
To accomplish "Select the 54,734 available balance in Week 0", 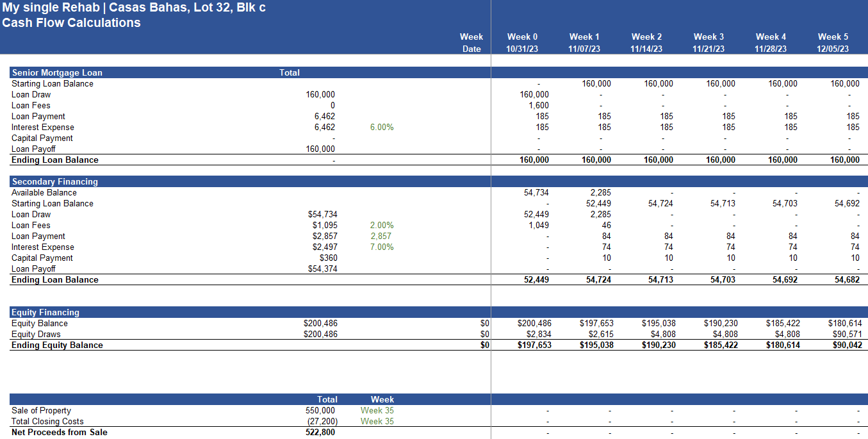I will [536, 192].
